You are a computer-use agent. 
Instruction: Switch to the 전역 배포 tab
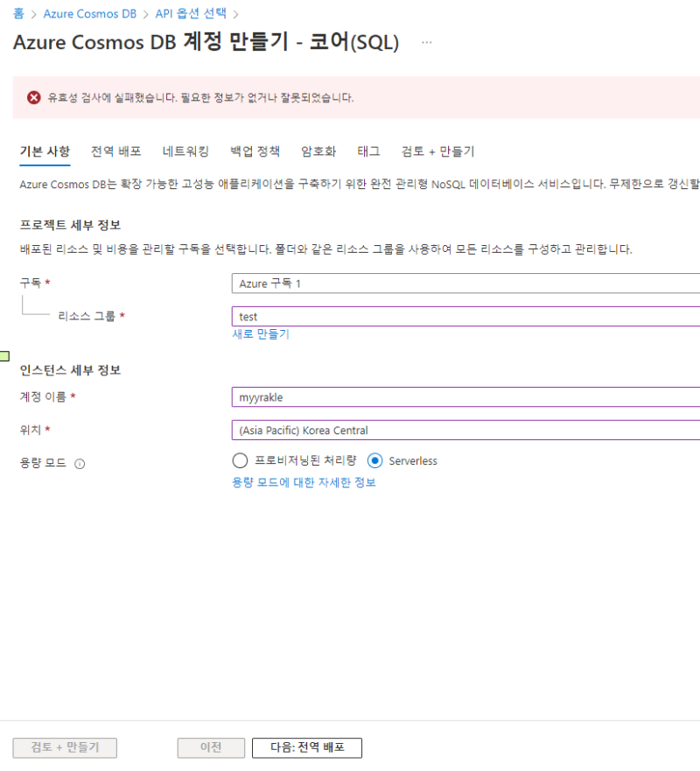(x=115, y=151)
